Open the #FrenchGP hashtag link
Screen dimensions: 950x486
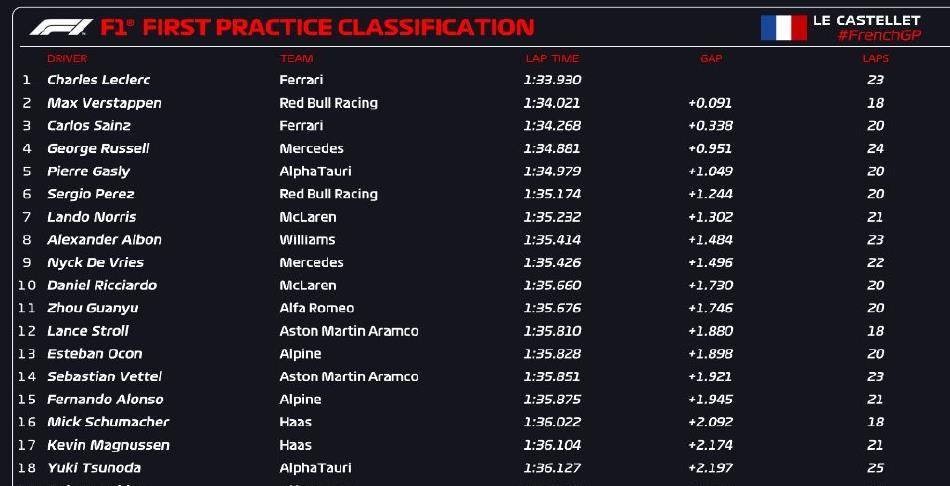point(879,36)
